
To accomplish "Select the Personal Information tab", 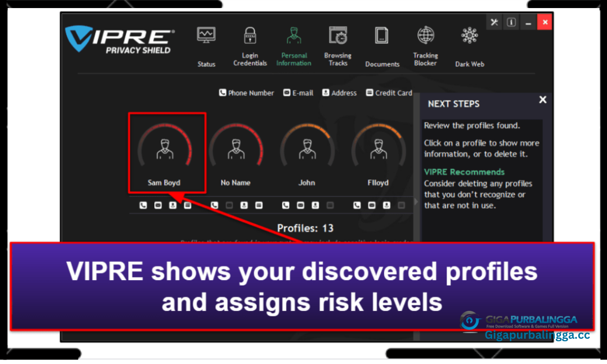I will pyautogui.click(x=294, y=47).
